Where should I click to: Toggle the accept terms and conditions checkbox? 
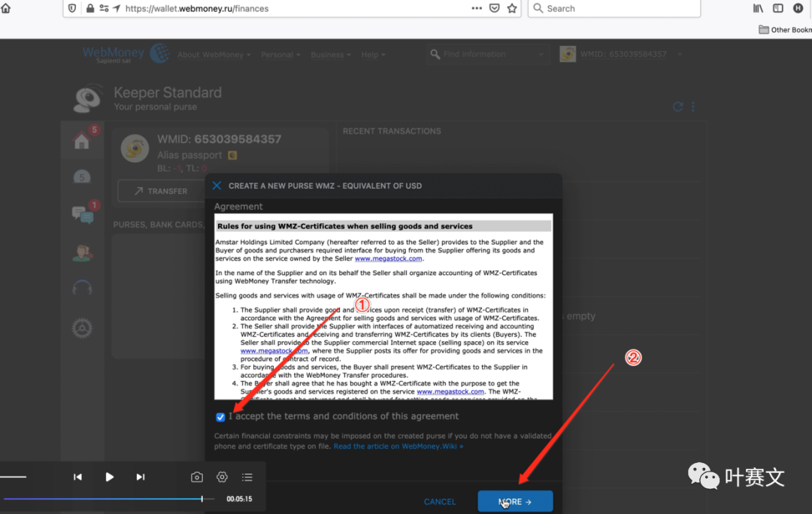[220, 417]
